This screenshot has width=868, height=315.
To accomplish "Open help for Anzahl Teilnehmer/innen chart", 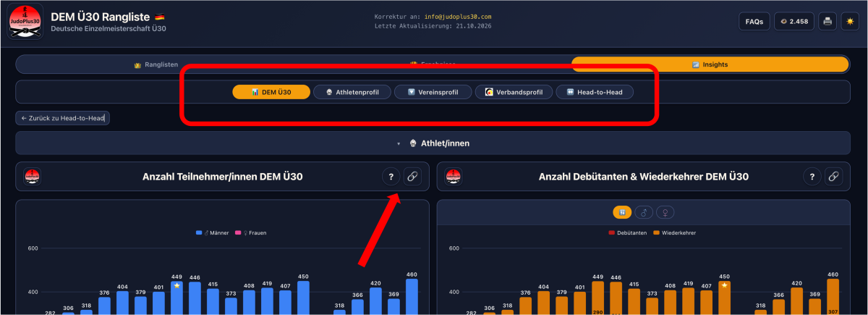I will 391,176.
